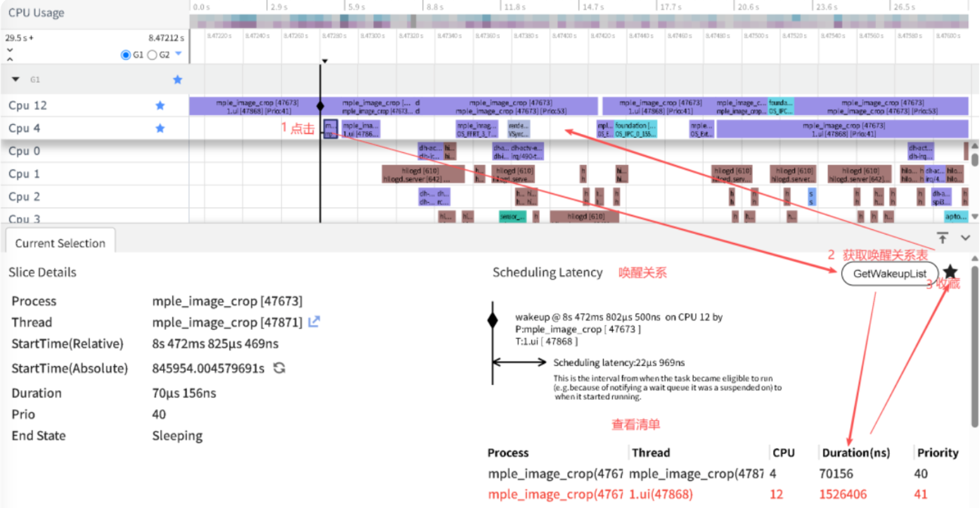
Task: Switch to the Current Selection tab
Action: (x=60, y=243)
